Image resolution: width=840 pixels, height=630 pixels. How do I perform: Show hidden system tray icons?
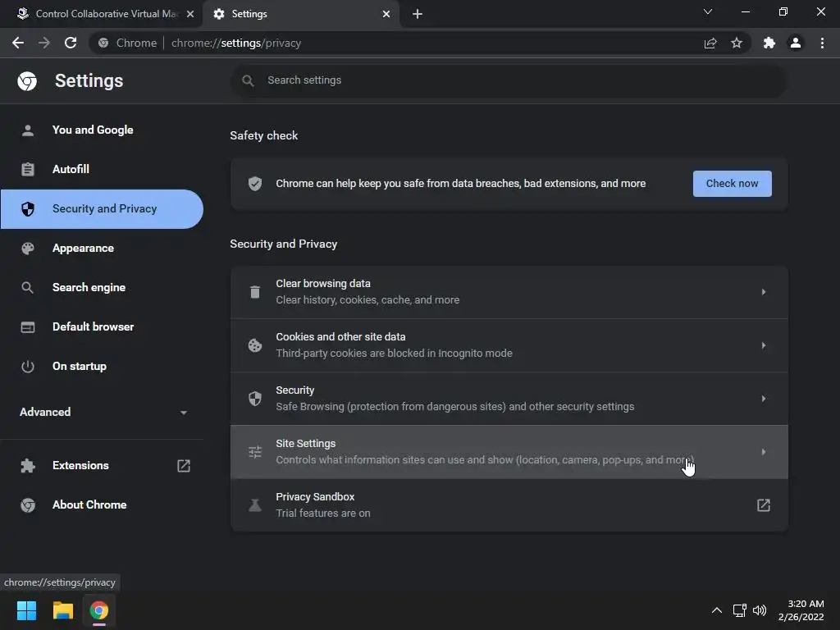coord(716,610)
